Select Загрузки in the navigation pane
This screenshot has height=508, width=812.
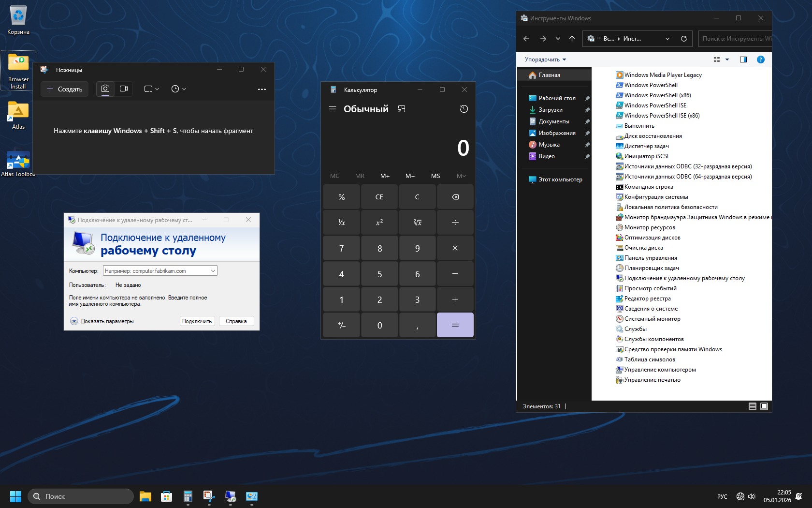550,110
